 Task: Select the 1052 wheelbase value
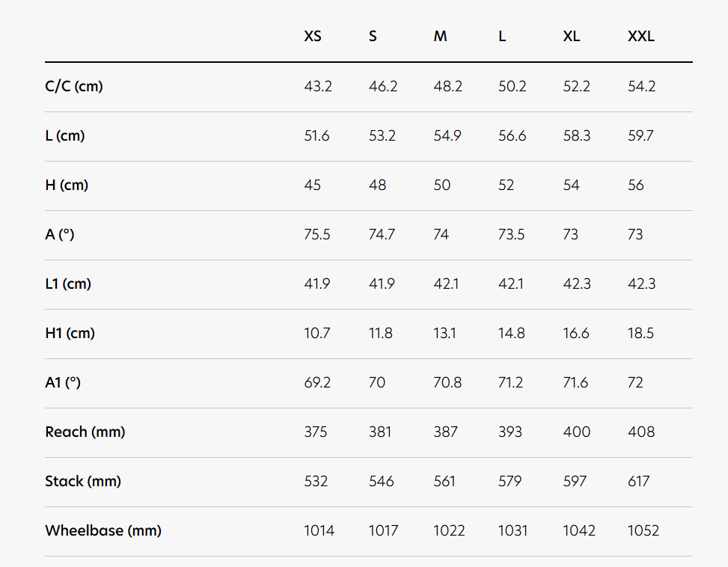pyautogui.click(x=643, y=530)
